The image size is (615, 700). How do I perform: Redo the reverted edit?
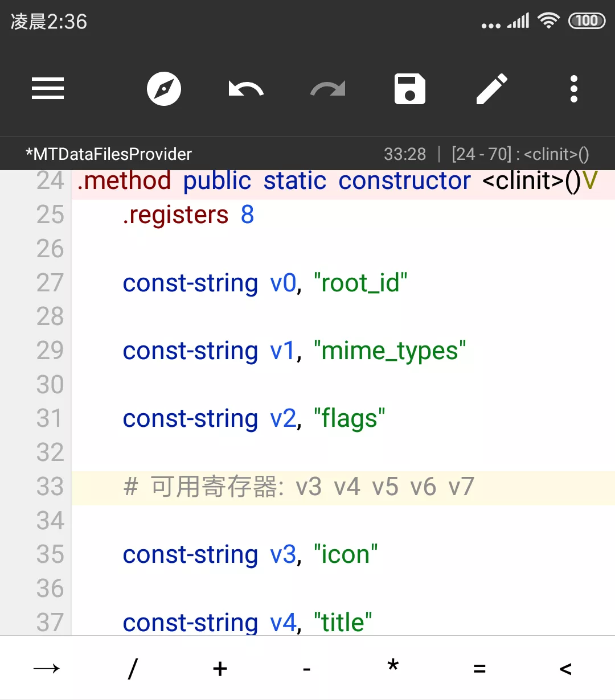coord(328,89)
